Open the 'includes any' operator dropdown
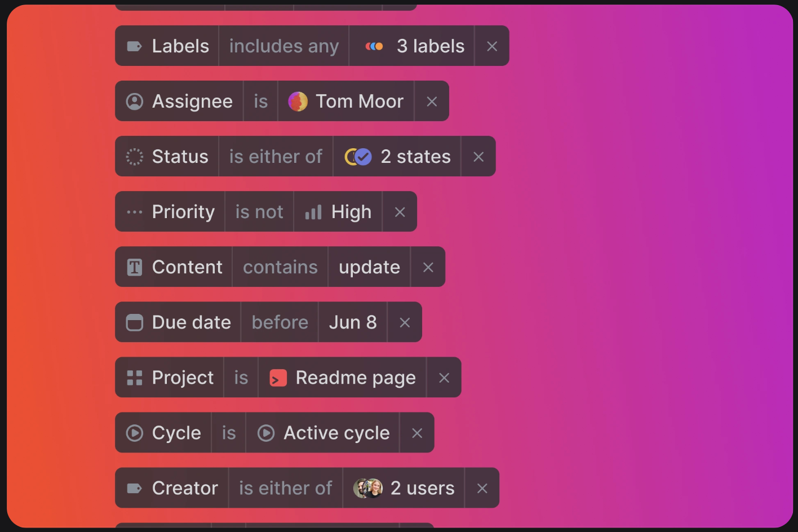 tap(283, 46)
